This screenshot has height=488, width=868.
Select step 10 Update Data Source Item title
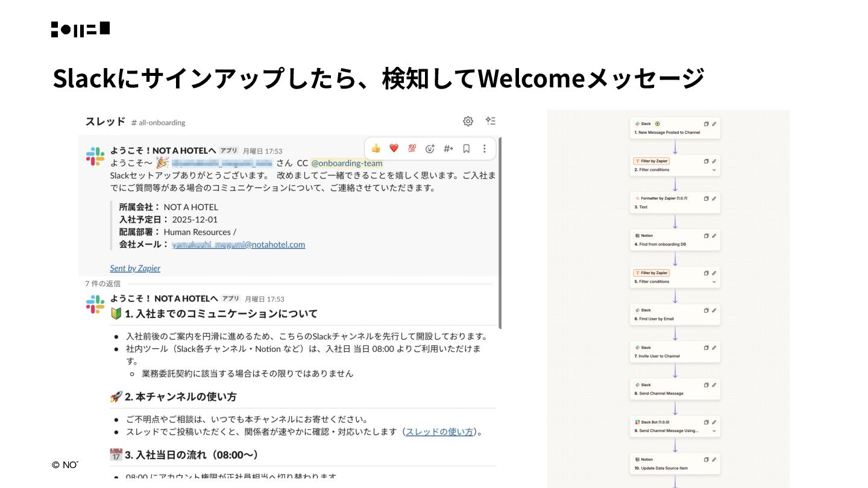coord(661,468)
